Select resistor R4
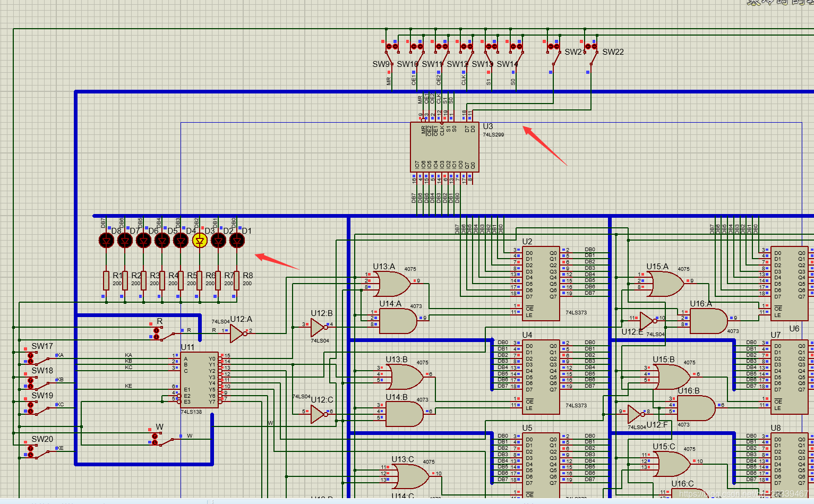This screenshot has width=814, height=504. (162, 280)
